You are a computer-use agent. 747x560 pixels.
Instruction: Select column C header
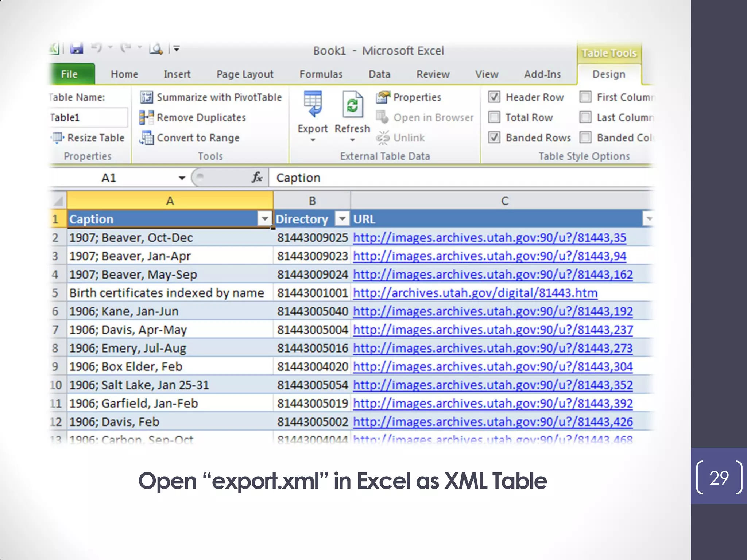[502, 201]
